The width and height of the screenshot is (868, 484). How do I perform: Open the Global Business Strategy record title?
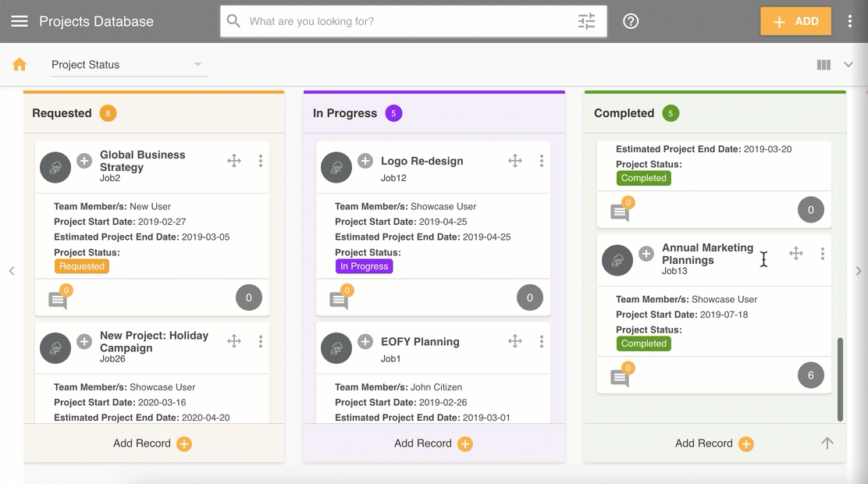click(143, 161)
